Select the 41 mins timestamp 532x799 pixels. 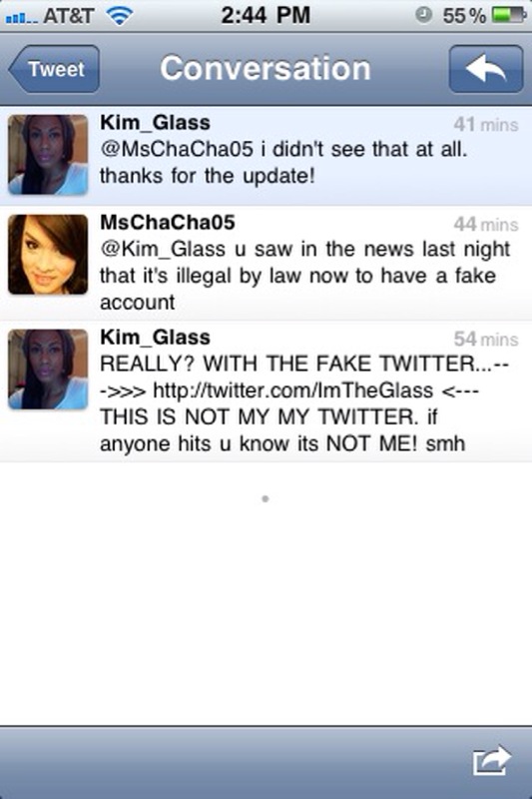coord(486,124)
